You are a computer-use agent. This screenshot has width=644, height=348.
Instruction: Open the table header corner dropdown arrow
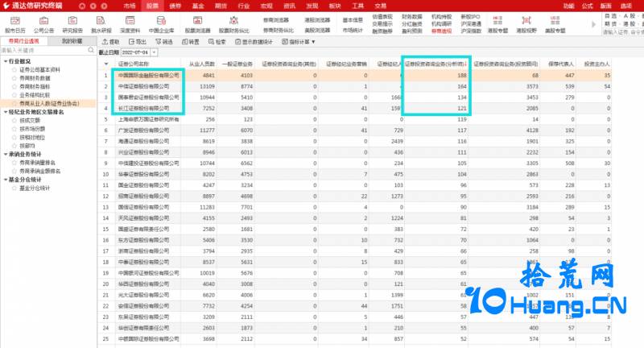pyautogui.click(x=106, y=64)
